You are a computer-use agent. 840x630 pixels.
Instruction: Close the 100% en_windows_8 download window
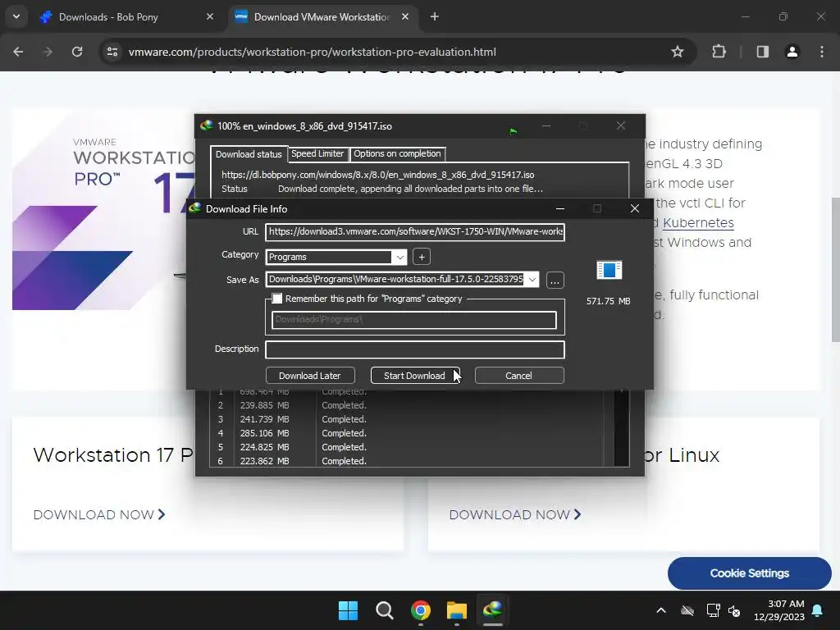pos(621,126)
